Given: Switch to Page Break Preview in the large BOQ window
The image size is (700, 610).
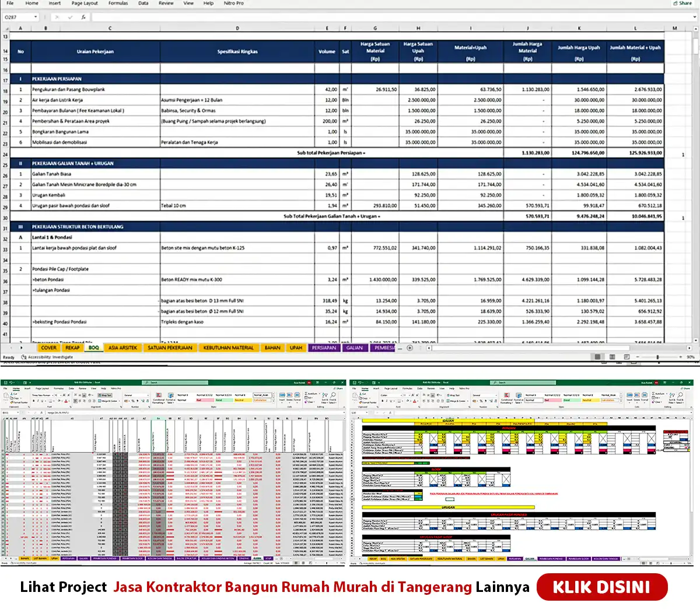Looking at the screenshot, I should 627,357.
